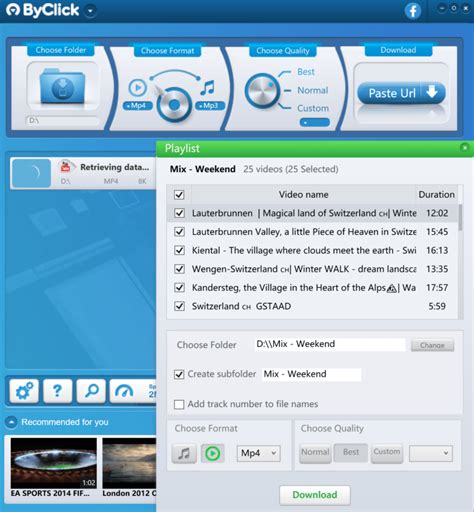Edit the subfolder name field
This screenshot has width=474, height=512.
pos(311,374)
